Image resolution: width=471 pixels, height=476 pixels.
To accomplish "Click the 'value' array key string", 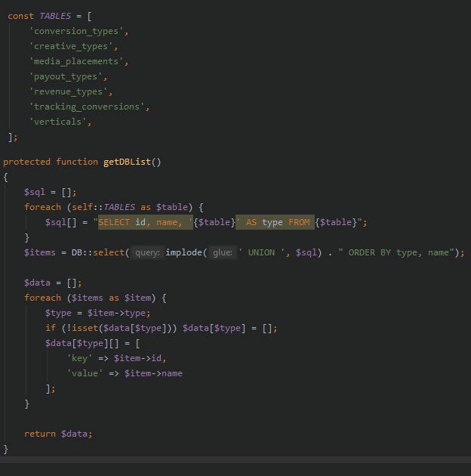I will (85, 373).
